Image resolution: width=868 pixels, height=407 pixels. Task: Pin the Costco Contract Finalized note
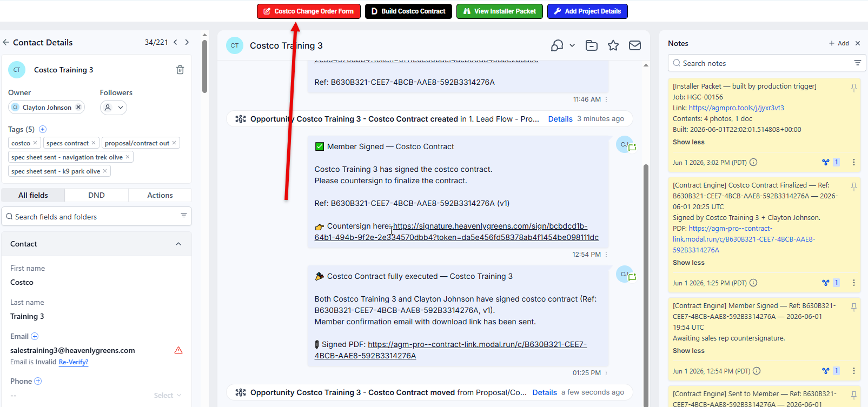[854, 186]
